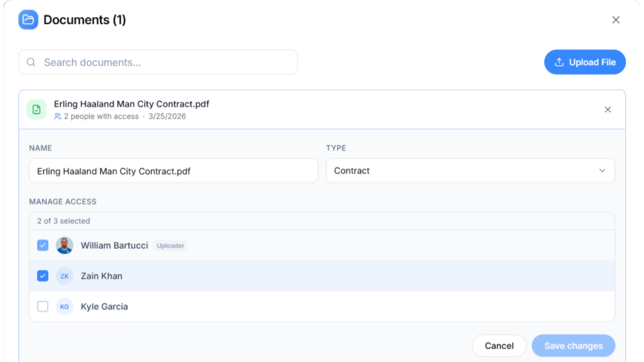Click the search magnifier icon
Screen dimensions: 644x362
click(31, 62)
